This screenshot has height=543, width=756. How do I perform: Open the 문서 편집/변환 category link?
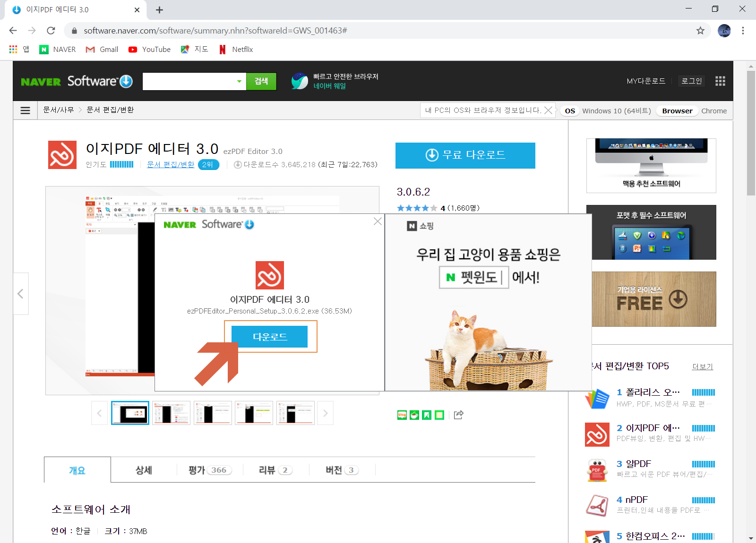(171, 164)
